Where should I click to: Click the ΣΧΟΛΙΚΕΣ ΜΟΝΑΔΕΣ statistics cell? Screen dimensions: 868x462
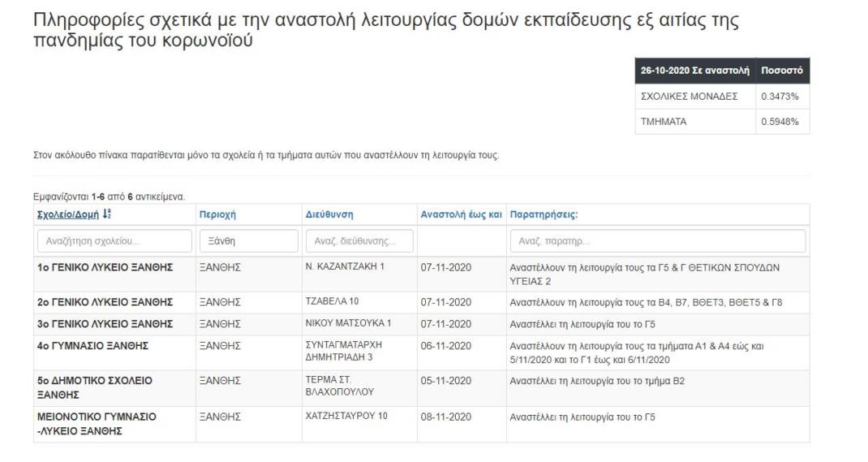tap(695, 97)
